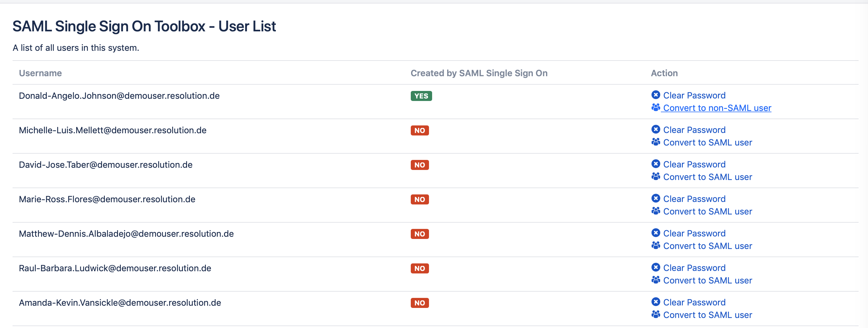Click the green YES badge for Donald-Angelo.Johnson

(421, 96)
